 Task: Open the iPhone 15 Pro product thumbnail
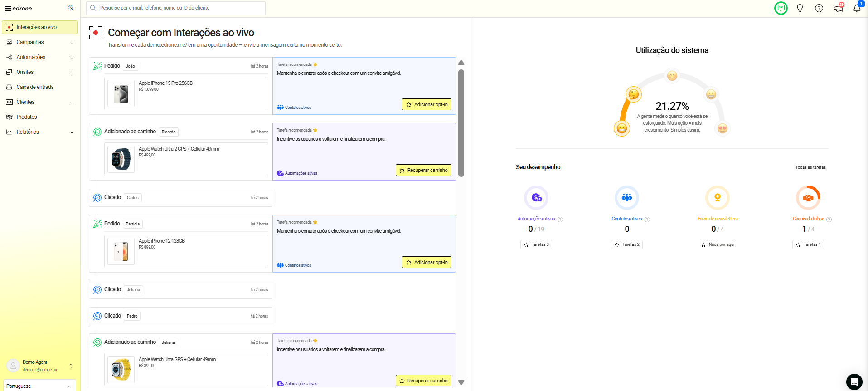pos(121,94)
